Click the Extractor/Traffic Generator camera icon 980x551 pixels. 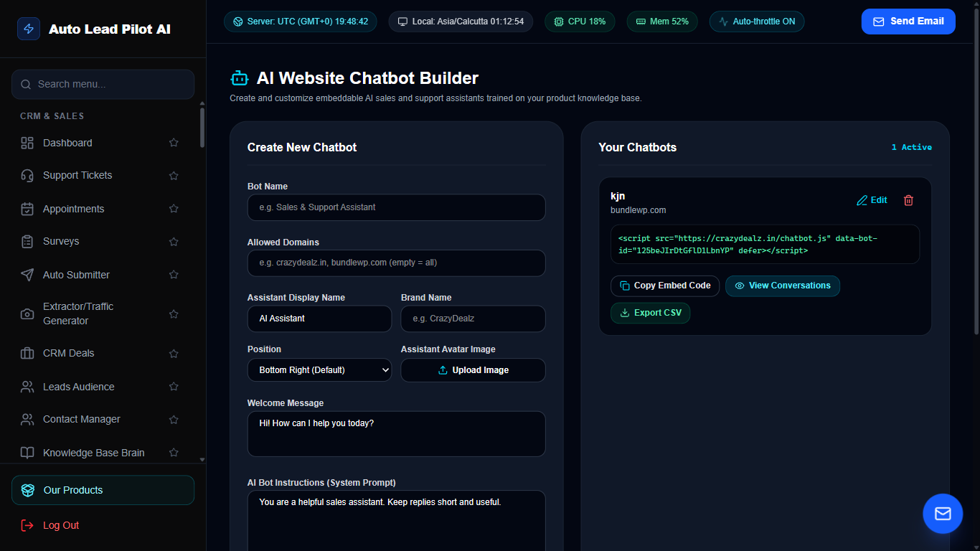pos(27,314)
